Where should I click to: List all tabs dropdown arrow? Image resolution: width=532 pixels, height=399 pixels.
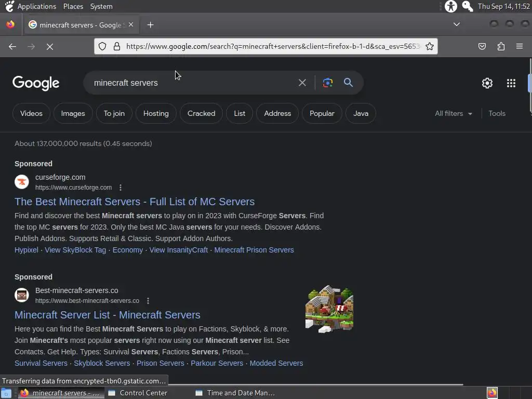pos(457,24)
